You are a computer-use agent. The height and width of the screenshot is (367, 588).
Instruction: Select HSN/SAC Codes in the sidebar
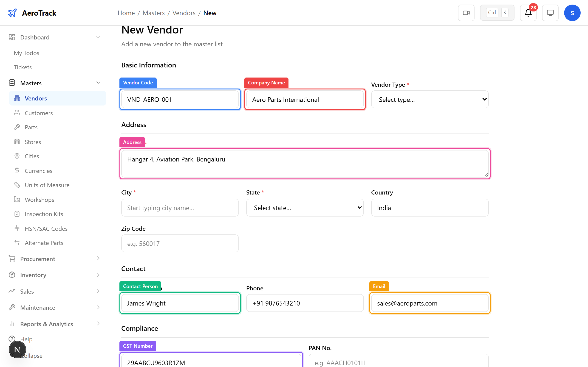[46, 228]
